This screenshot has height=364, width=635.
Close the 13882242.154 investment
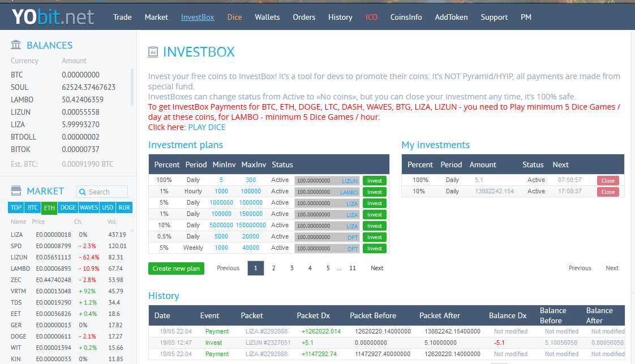pyautogui.click(x=608, y=192)
